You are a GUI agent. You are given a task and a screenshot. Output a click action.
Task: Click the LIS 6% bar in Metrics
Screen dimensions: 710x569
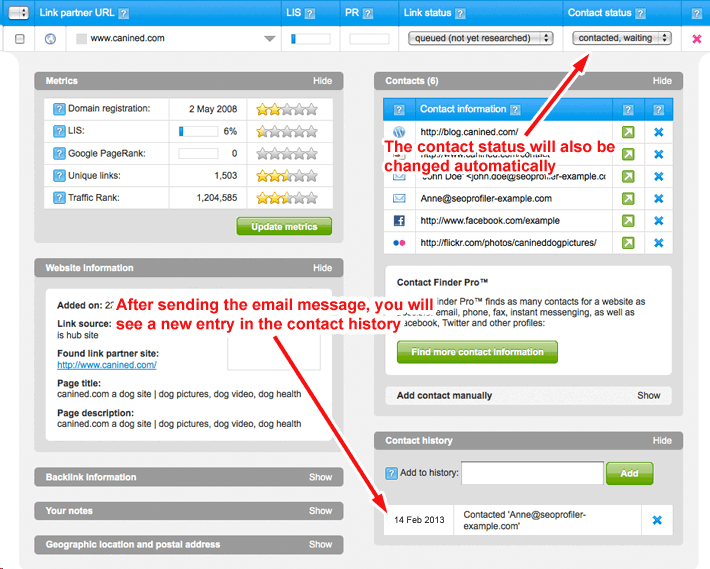[198, 131]
